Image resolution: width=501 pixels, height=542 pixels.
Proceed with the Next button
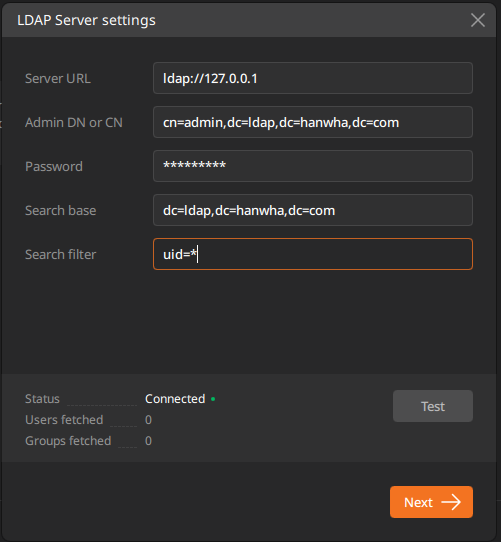point(431,502)
